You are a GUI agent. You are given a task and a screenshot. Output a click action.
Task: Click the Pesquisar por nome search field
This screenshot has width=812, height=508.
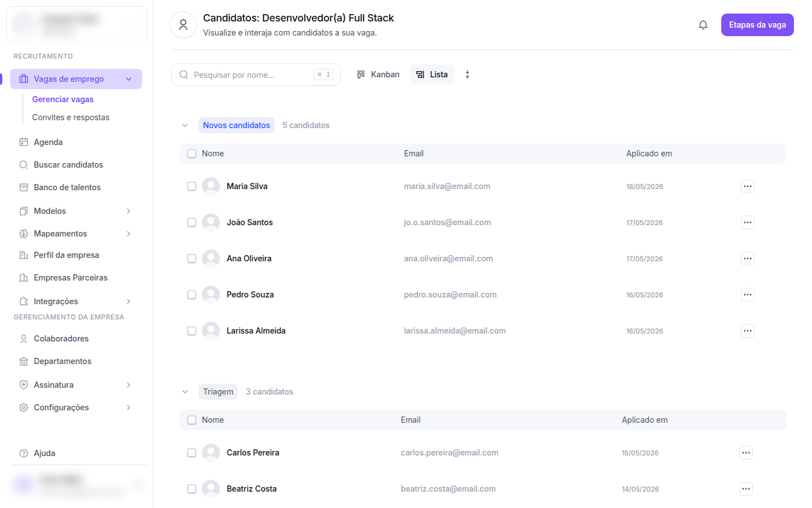(256, 75)
